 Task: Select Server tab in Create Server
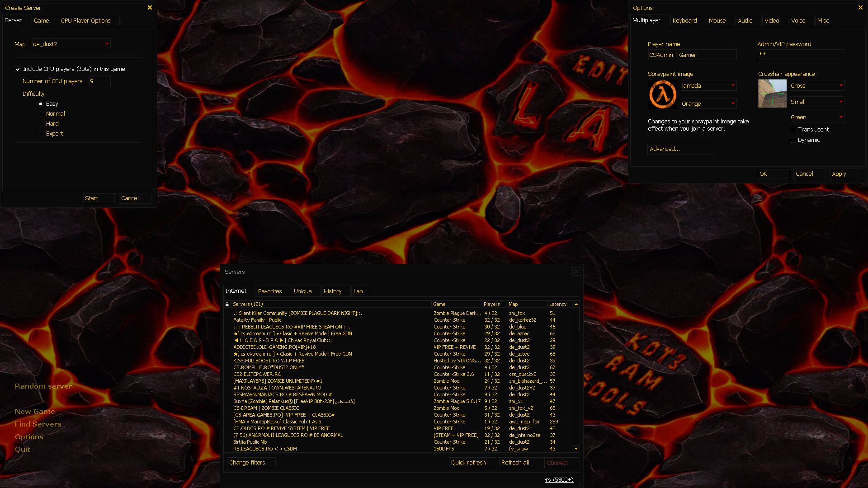point(16,20)
